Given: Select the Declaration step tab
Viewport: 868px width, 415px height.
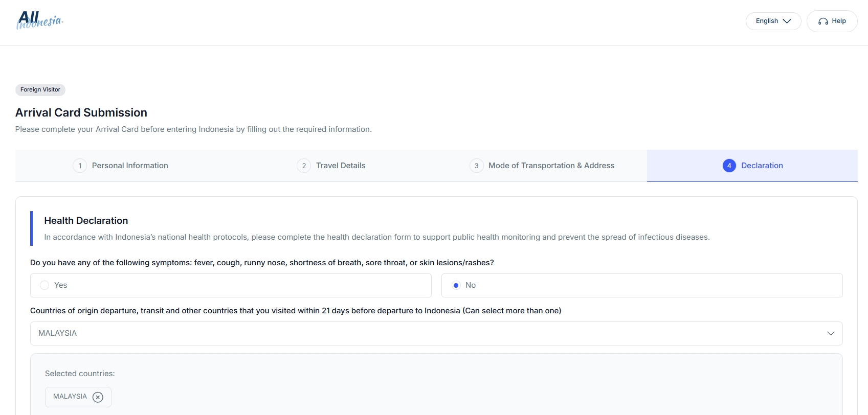Looking at the screenshot, I should coord(752,166).
